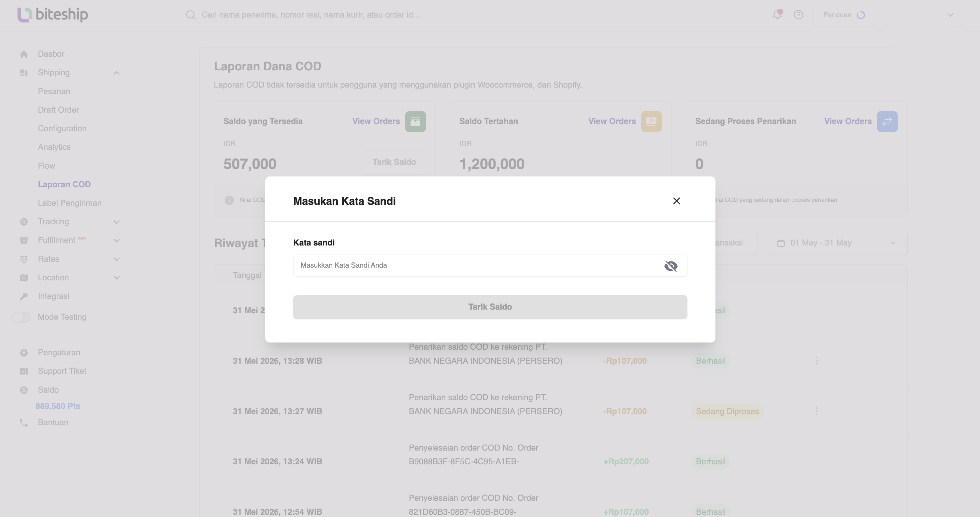Click the Fulfillment box icon
The image size is (980, 517).
[x=23, y=240]
